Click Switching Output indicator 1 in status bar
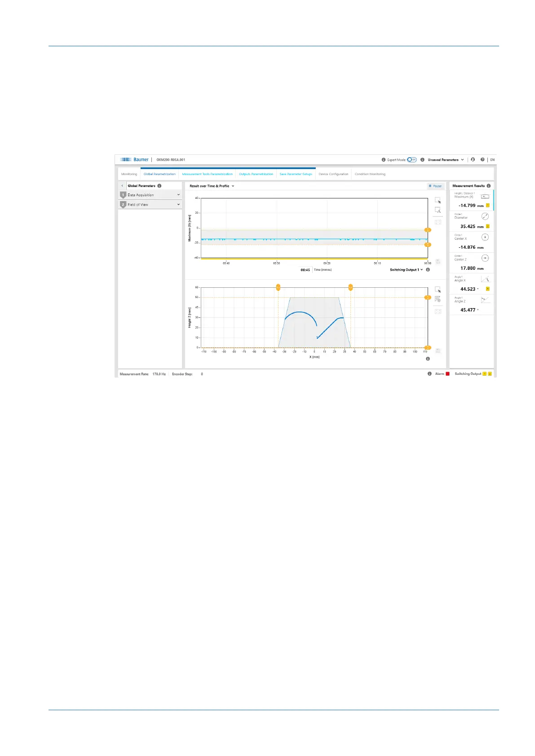The height and width of the screenshot is (756, 535). pyautogui.click(x=485, y=374)
